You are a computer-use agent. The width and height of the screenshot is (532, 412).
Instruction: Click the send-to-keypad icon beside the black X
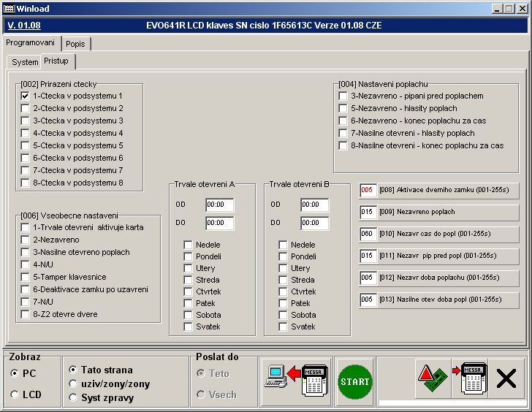point(468,381)
